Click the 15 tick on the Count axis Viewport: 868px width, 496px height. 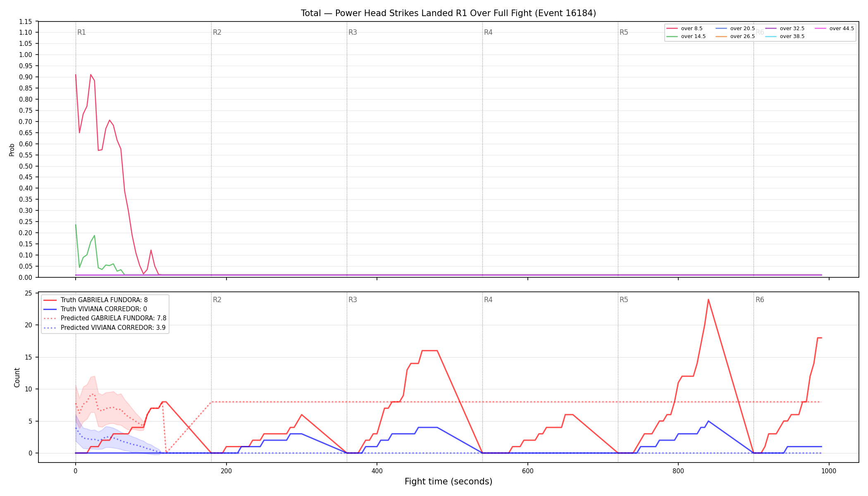(x=29, y=357)
